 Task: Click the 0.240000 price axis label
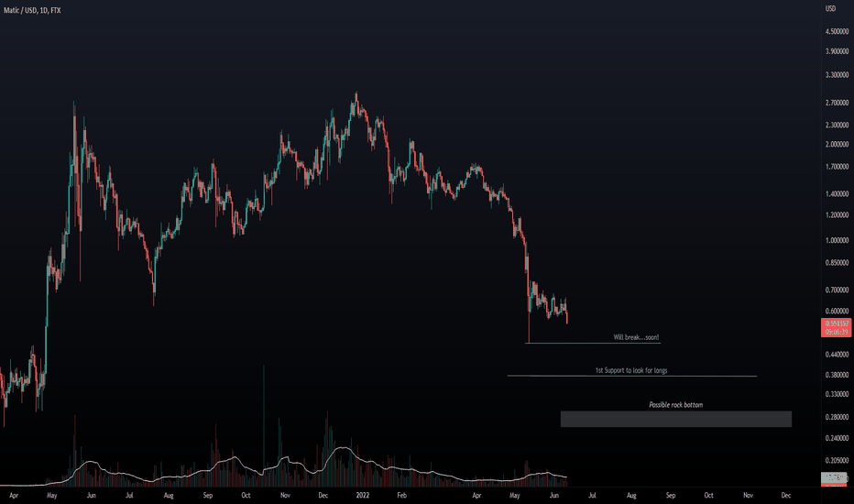tap(837, 438)
